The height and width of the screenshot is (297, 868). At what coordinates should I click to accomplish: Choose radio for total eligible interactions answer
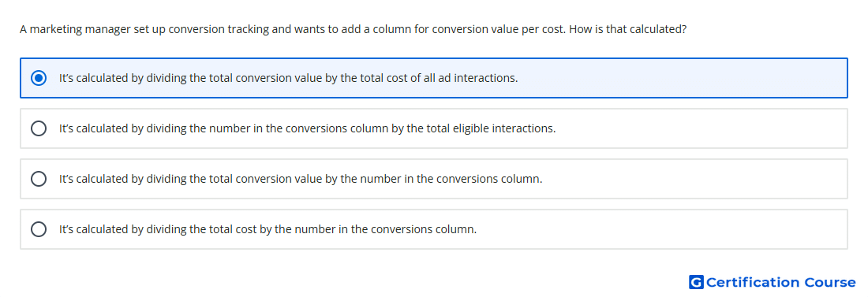pyautogui.click(x=39, y=128)
